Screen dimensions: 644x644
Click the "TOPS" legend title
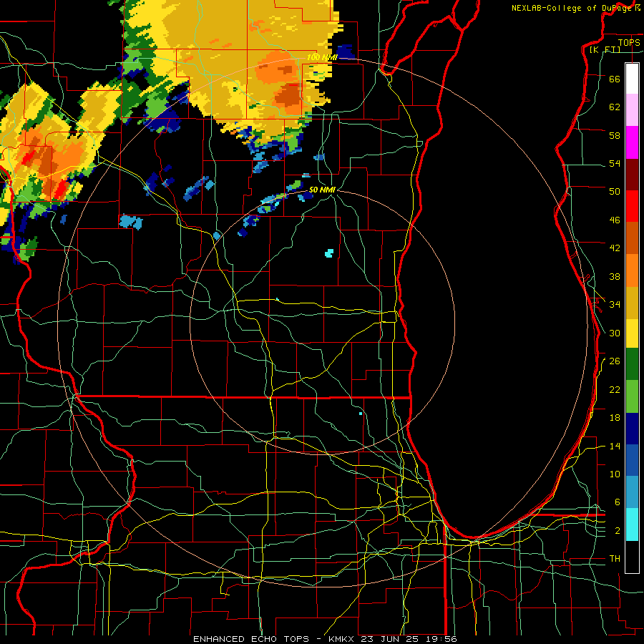[x=629, y=42]
